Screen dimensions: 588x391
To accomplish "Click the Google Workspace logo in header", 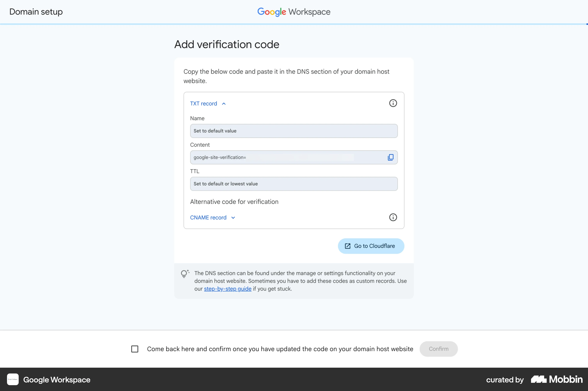I will pyautogui.click(x=294, y=12).
